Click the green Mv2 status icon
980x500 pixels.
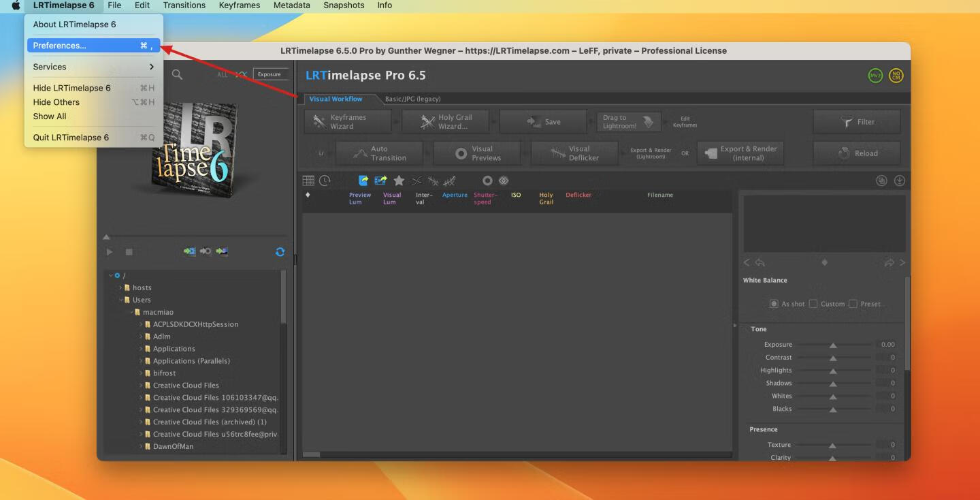click(875, 76)
